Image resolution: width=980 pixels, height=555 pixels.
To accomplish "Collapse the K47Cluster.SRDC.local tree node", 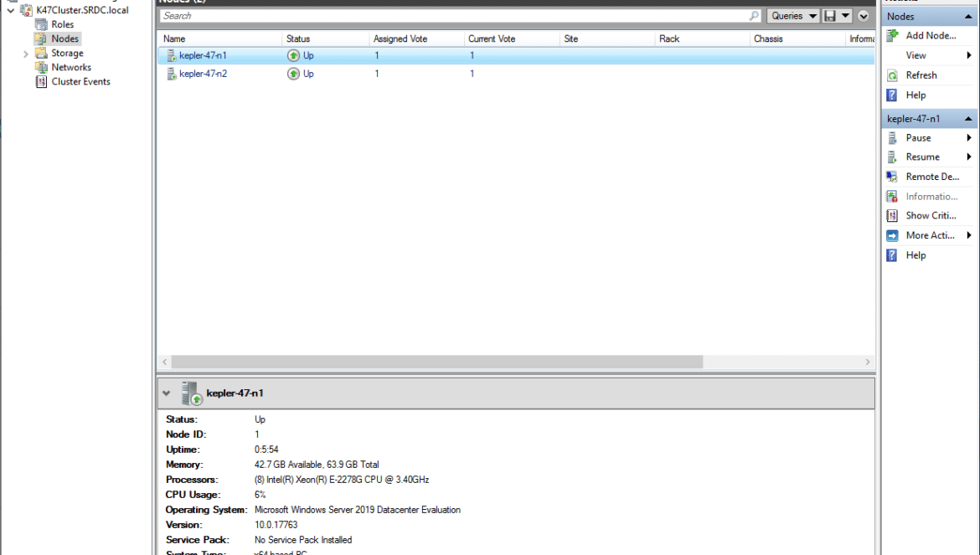I will tap(11, 11).
